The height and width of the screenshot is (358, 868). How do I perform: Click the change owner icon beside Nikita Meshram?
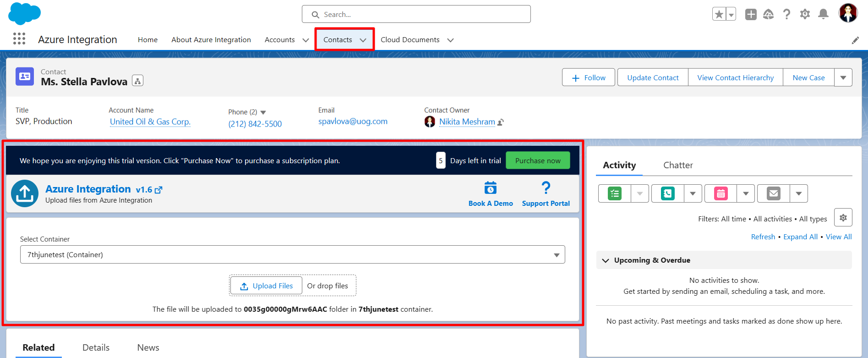pos(501,122)
